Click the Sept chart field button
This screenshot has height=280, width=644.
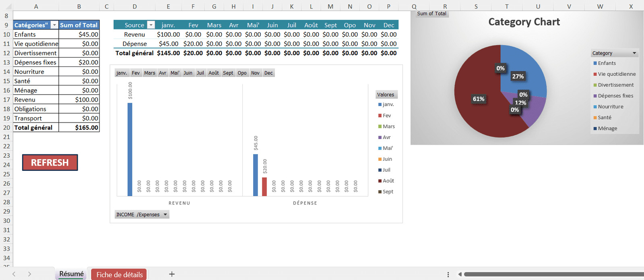[228, 73]
